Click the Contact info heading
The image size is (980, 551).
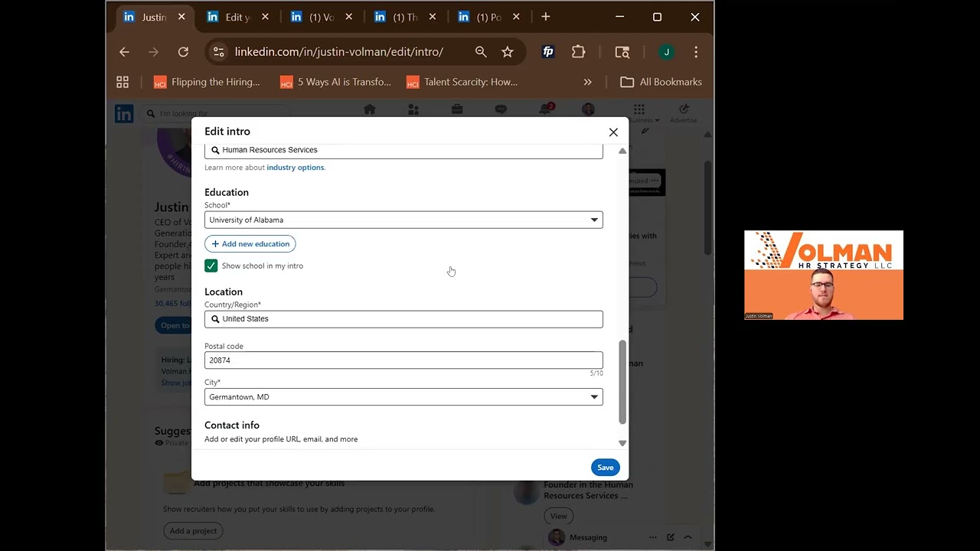(x=232, y=425)
